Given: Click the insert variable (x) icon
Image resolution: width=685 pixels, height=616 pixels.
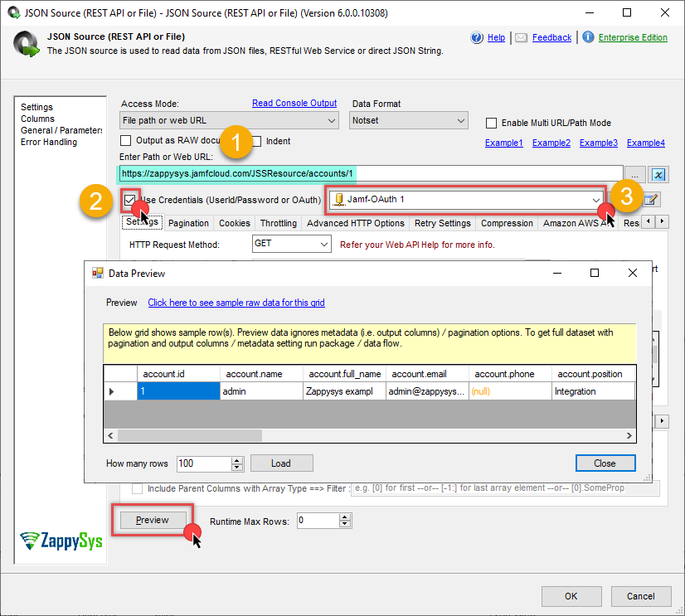Looking at the screenshot, I should point(658,173).
